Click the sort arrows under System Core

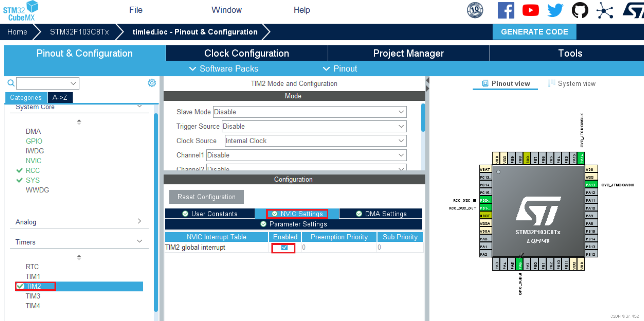click(79, 122)
